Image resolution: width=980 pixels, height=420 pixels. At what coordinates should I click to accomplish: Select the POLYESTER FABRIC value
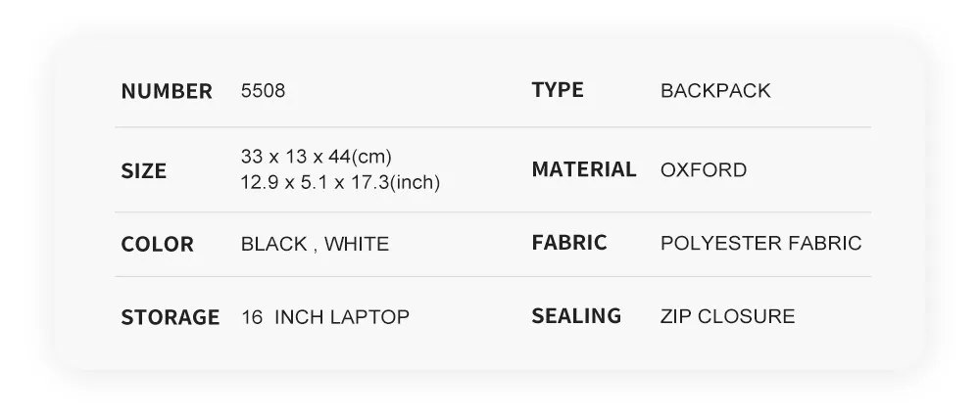tap(761, 243)
